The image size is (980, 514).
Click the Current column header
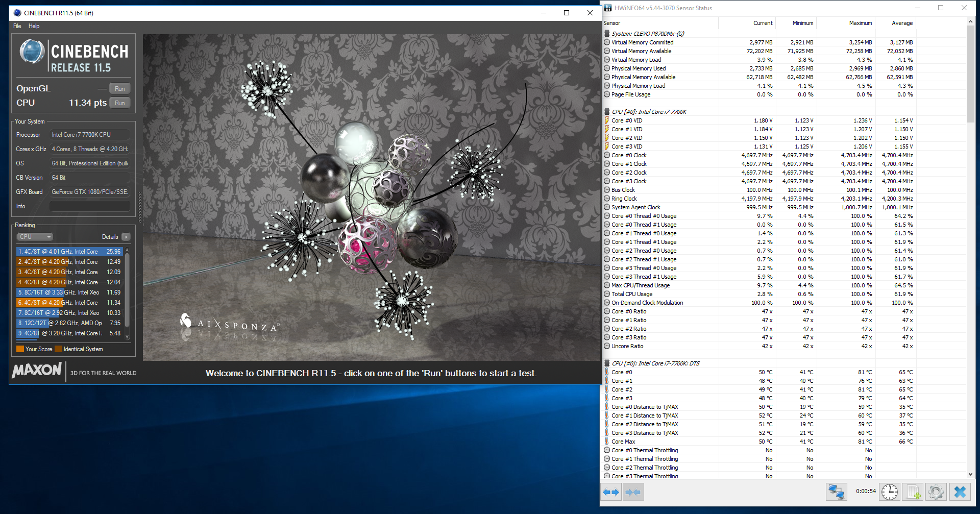(x=747, y=23)
